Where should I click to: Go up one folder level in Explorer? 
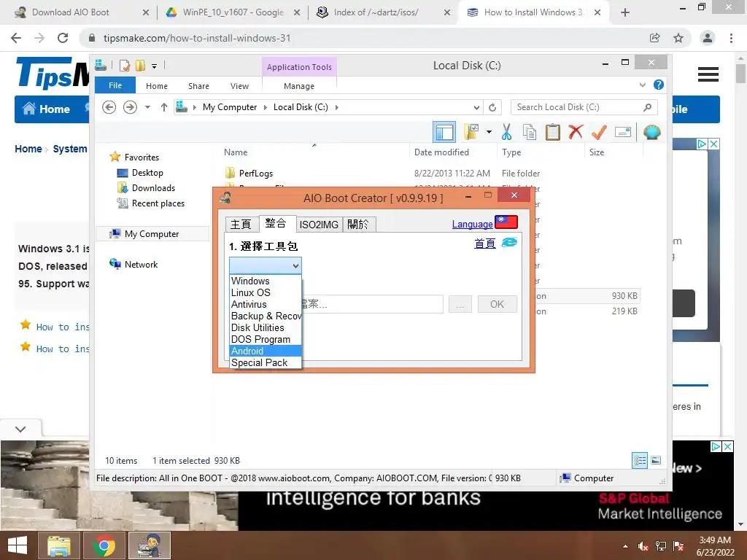tap(164, 107)
